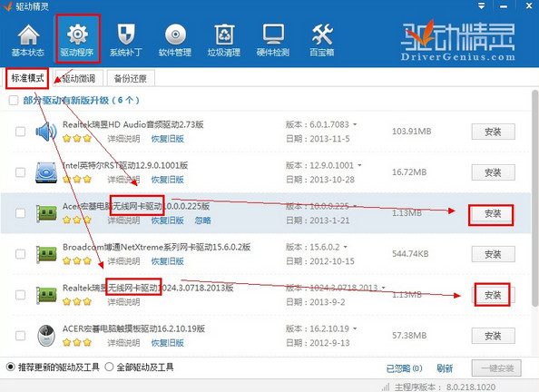Check the Realtek 1024.3.0718.2013 wireless driver checkbox
The image size is (539, 392).
20,295
